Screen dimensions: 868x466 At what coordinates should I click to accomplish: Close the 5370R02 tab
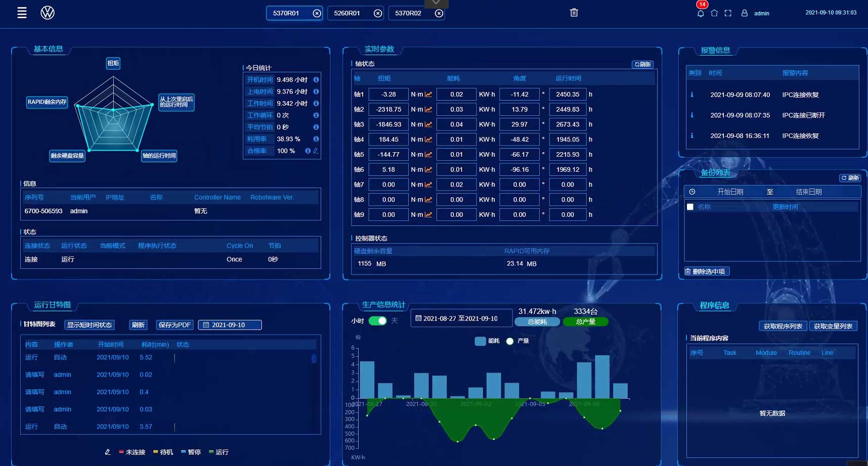pos(439,14)
